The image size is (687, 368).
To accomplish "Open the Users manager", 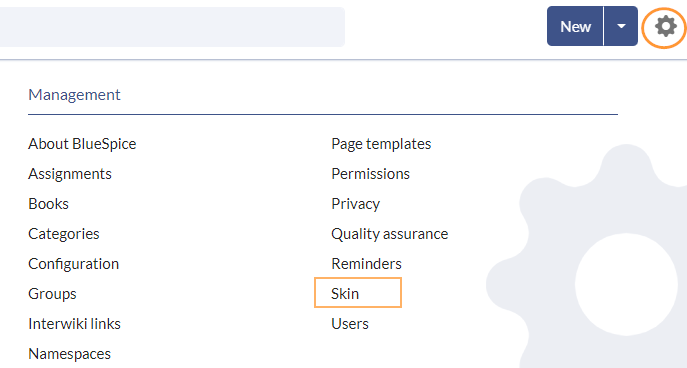I will (x=350, y=324).
